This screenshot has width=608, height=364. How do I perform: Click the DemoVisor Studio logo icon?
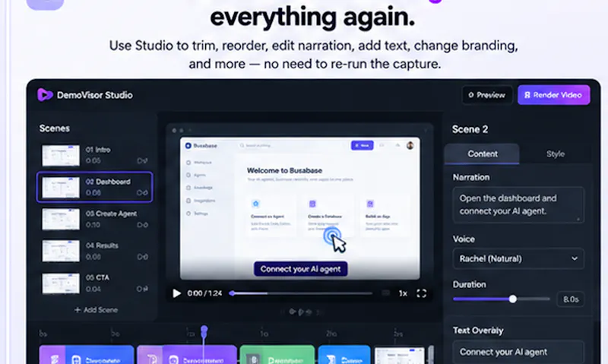pyautogui.click(x=45, y=94)
